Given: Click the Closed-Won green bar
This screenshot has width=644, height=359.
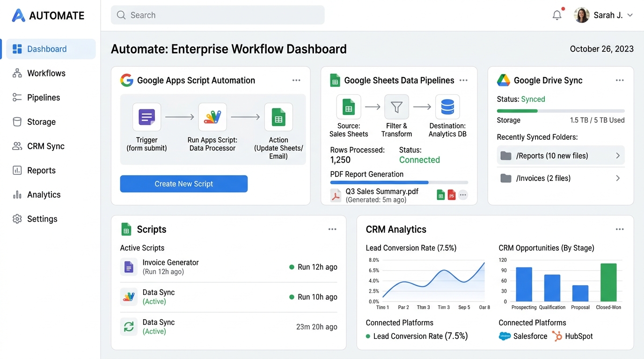Looking at the screenshot, I should tap(608, 282).
